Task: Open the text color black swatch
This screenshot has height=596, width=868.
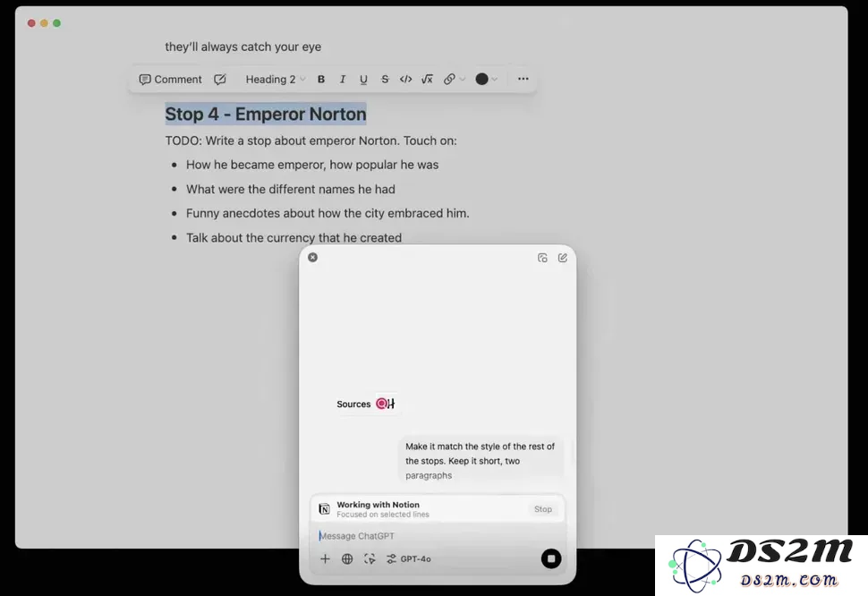Action: tap(481, 79)
